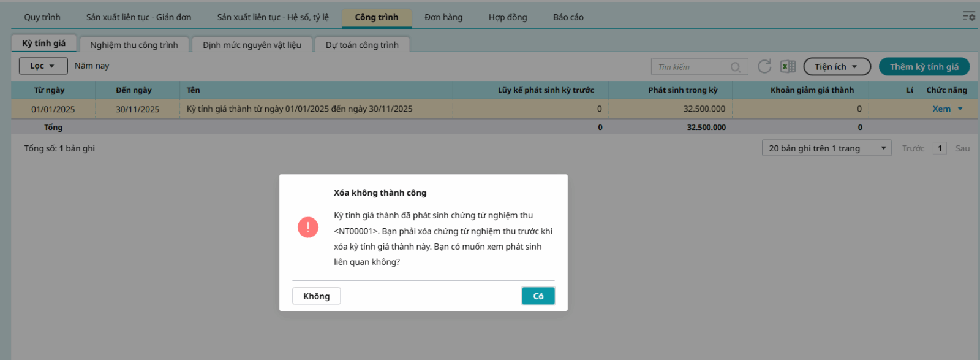Click the refresh data icon

(764, 66)
